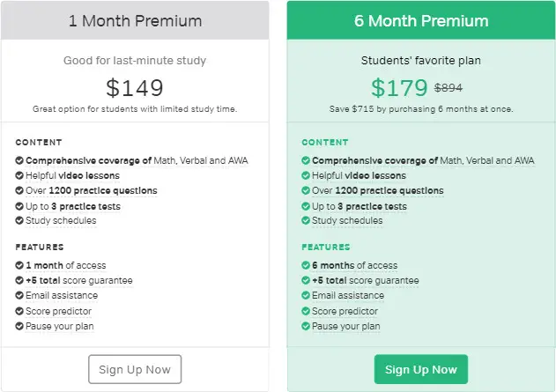Click +5 total score guarantee in 1 Month plan

pyautogui.click(x=79, y=280)
